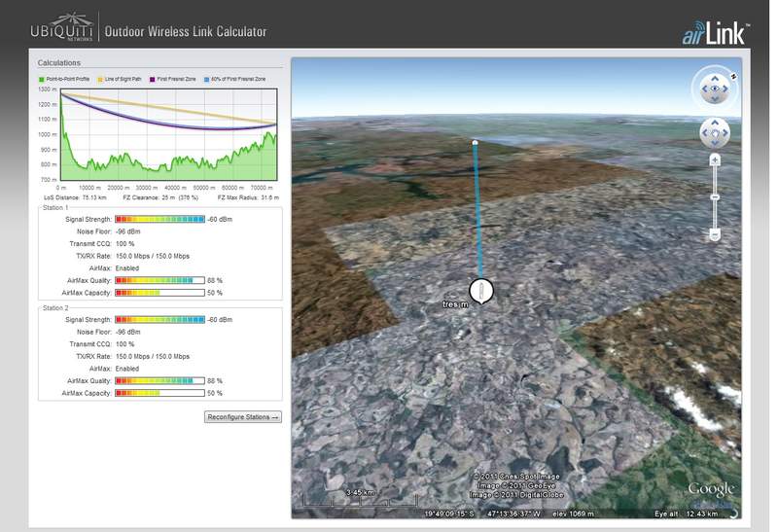The width and height of the screenshot is (778, 532).
Task: Click the 47°13'36.37" W longitude readout
Action: [x=514, y=514]
